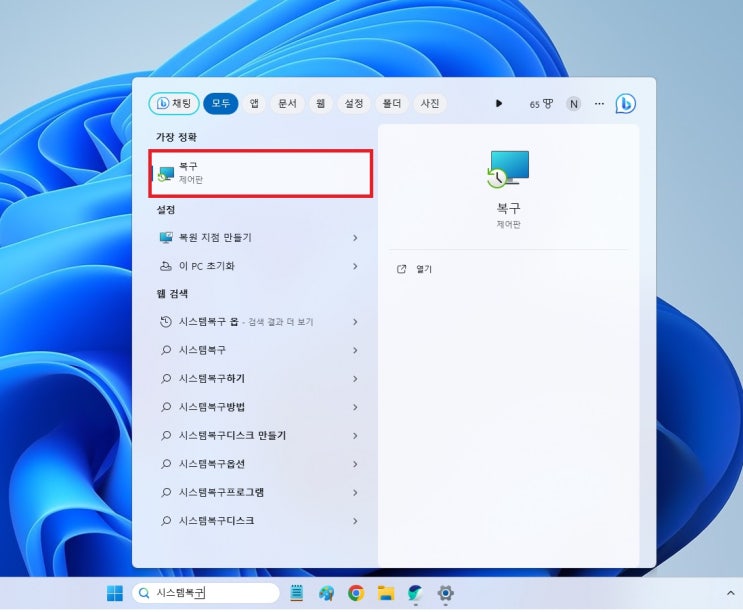Open the 이 PC 초기화 setting

click(260, 266)
